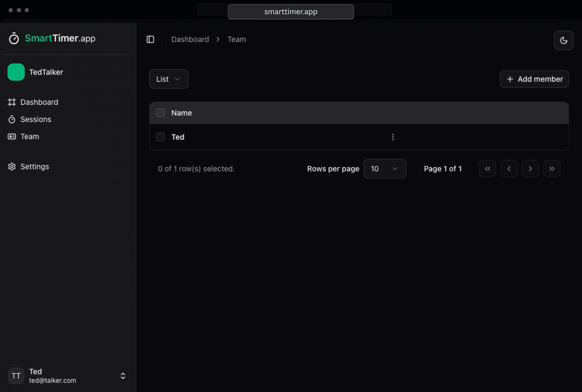This screenshot has height=392, width=582.
Task: Go to previous page arrow
Action: pyautogui.click(x=509, y=169)
